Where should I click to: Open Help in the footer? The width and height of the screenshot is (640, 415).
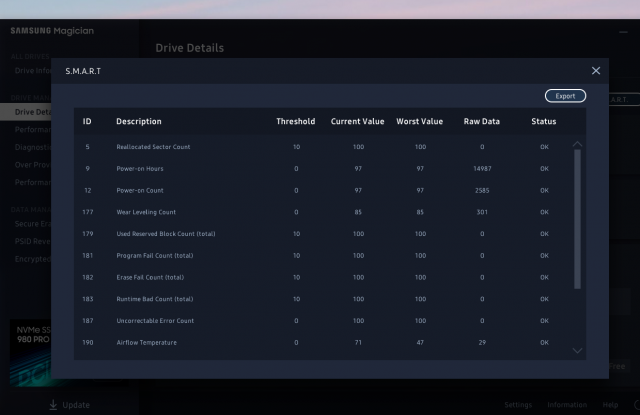click(610, 405)
